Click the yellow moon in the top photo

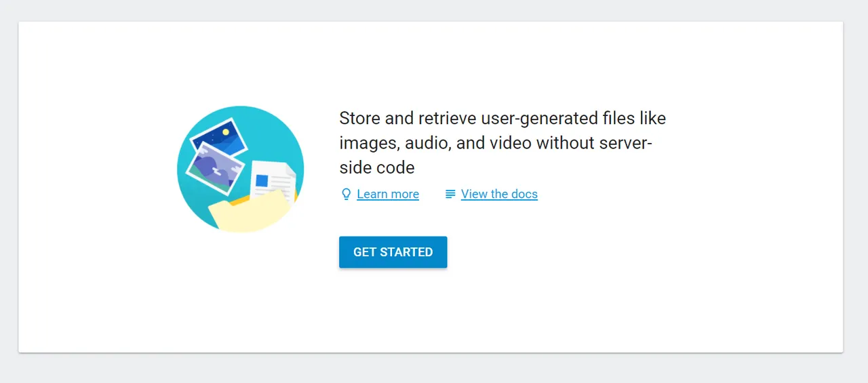226,132
